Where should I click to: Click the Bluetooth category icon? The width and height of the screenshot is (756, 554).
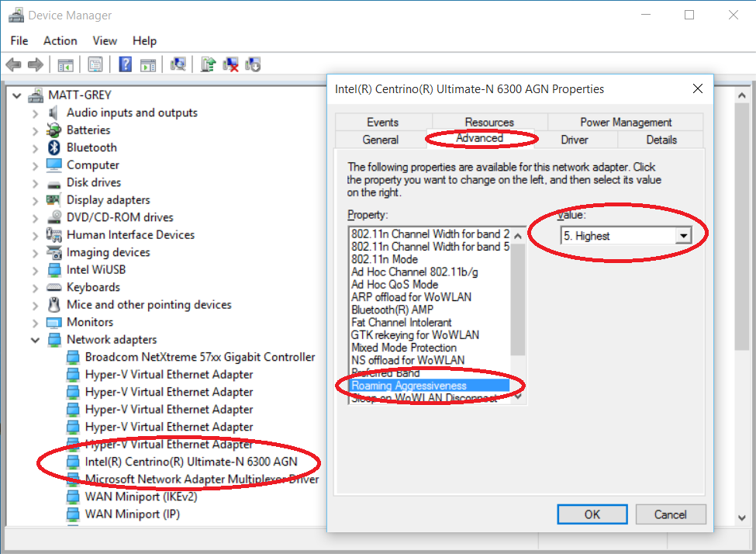(x=54, y=147)
